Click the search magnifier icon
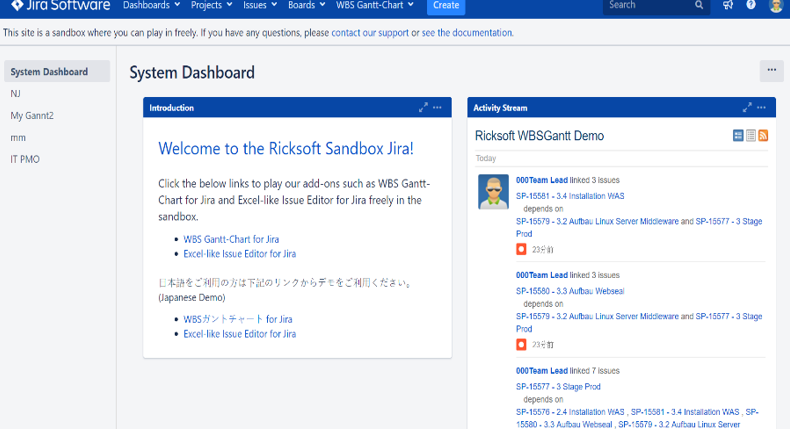The image size is (790, 444). 699,5
